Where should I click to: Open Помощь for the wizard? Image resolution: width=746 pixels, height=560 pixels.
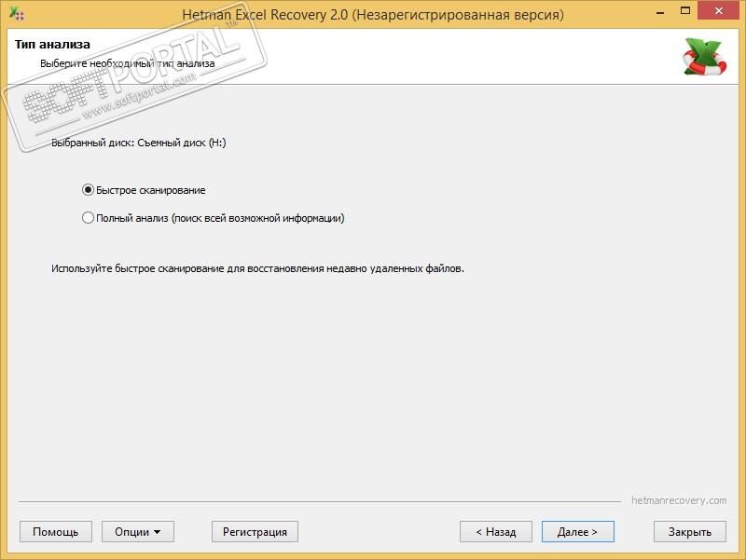[56, 531]
